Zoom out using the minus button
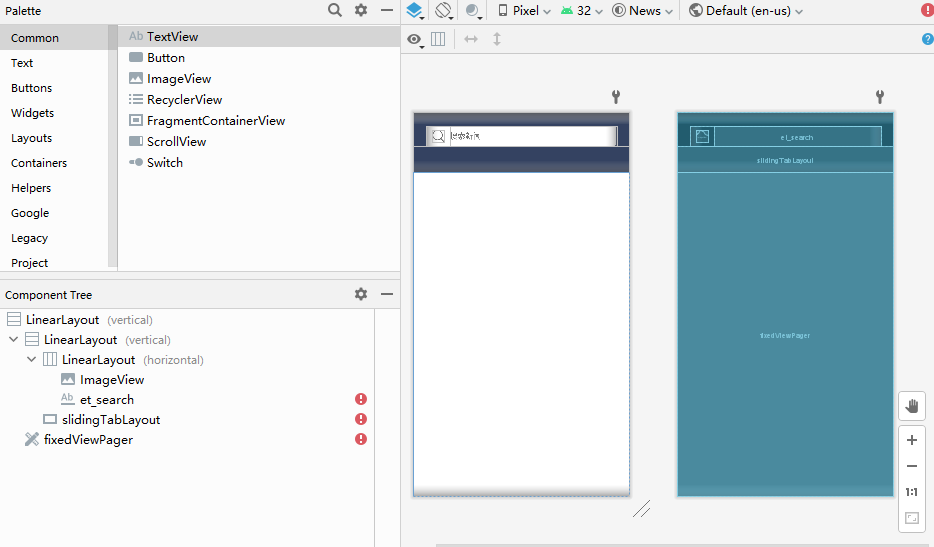 (x=911, y=466)
